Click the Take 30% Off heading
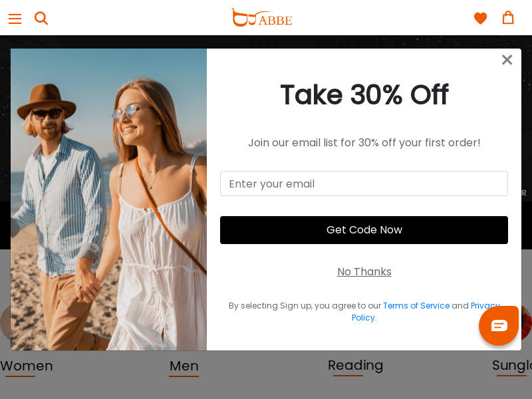The image size is (532, 399). click(364, 94)
